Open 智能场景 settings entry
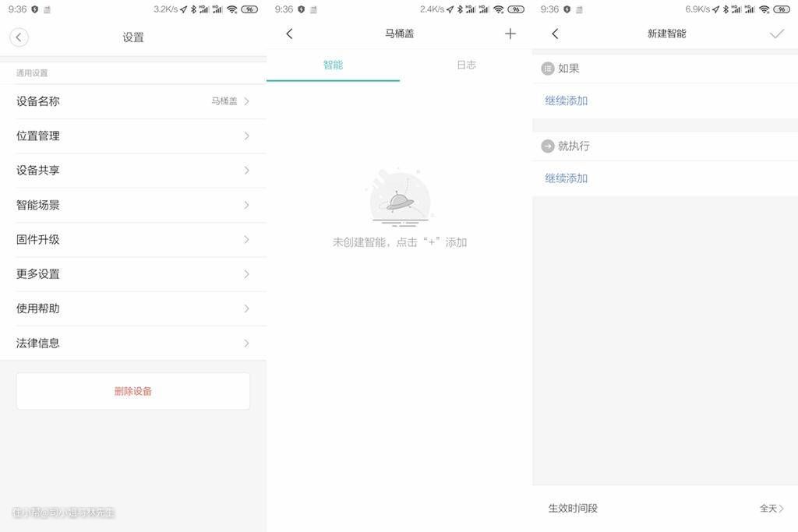 (x=133, y=205)
